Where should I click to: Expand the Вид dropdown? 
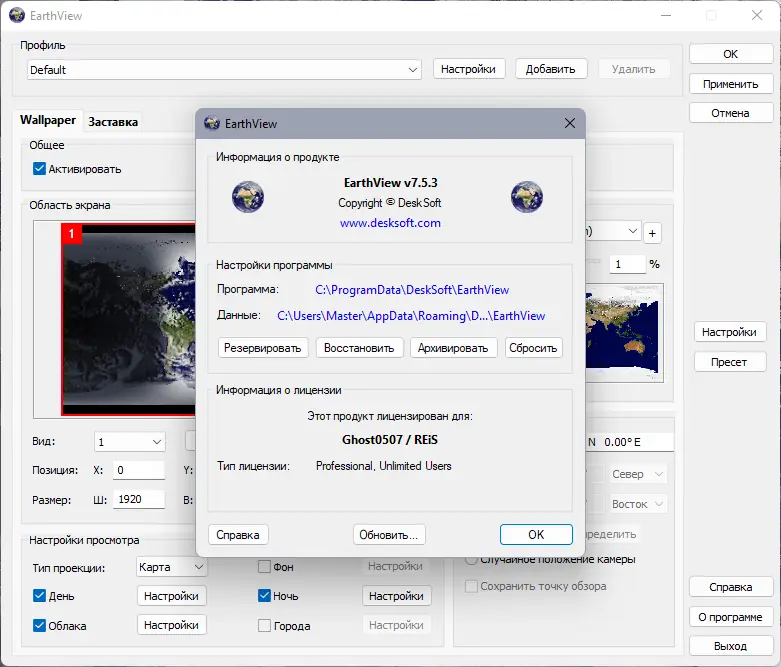[130, 442]
